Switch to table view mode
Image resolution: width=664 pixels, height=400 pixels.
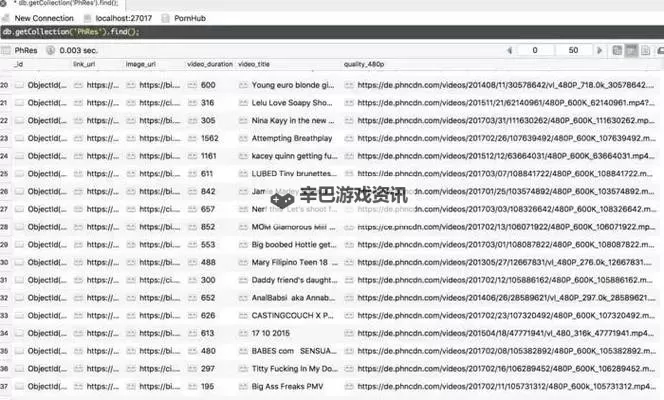click(x=631, y=51)
